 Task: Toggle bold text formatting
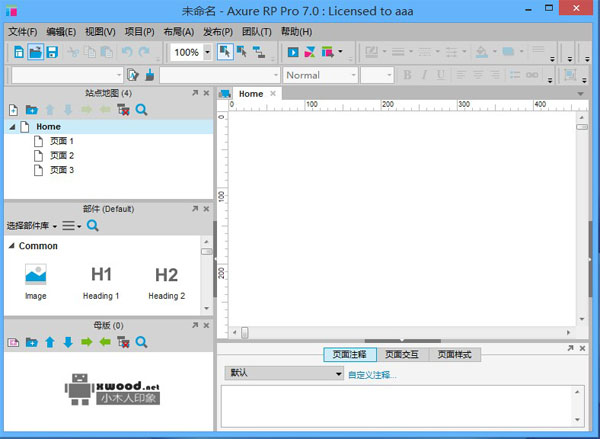407,75
